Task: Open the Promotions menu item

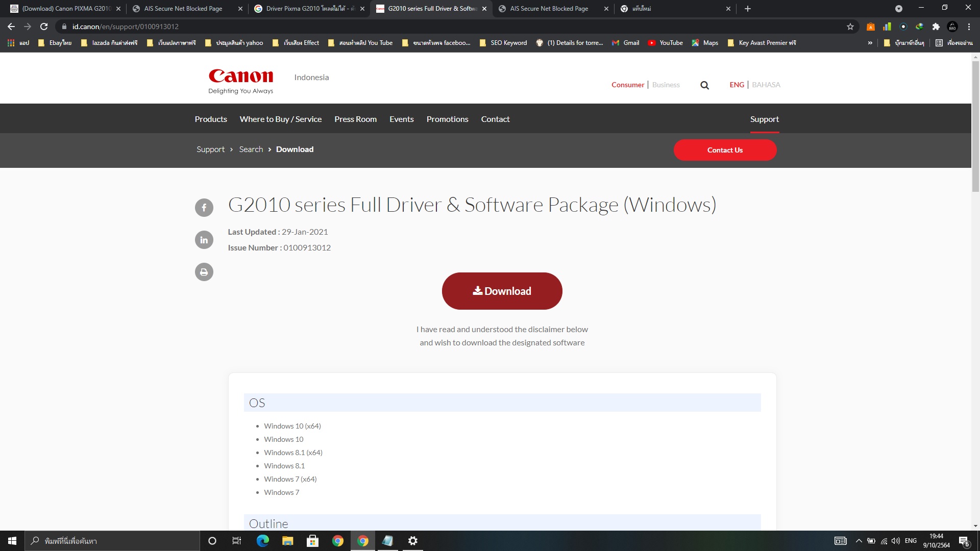Action: pyautogui.click(x=448, y=119)
